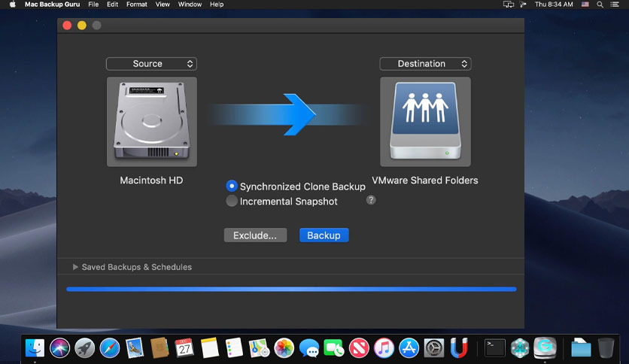Click the US flag input source icon
This screenshot has width=629, height=364.
pyautogui.click(x=585, y=5)
